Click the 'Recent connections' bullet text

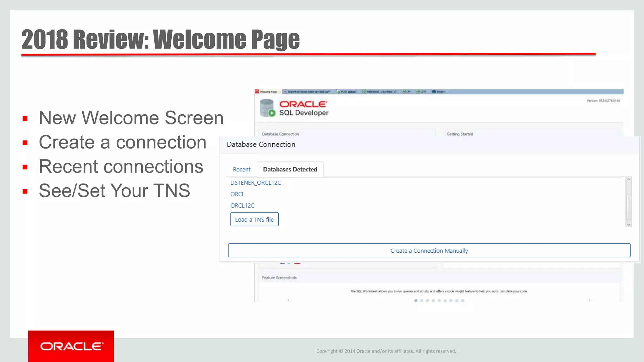coord(121,167)
